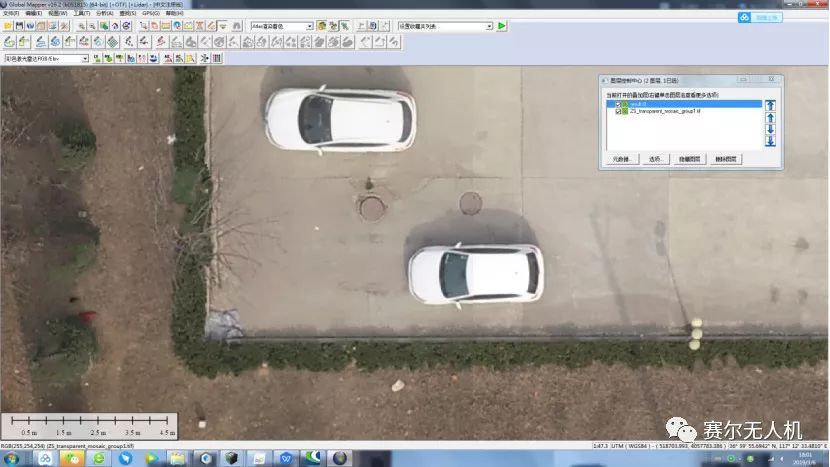
Task: Click the open folder icon in the top toolbar
Action: tap(7, 25)
